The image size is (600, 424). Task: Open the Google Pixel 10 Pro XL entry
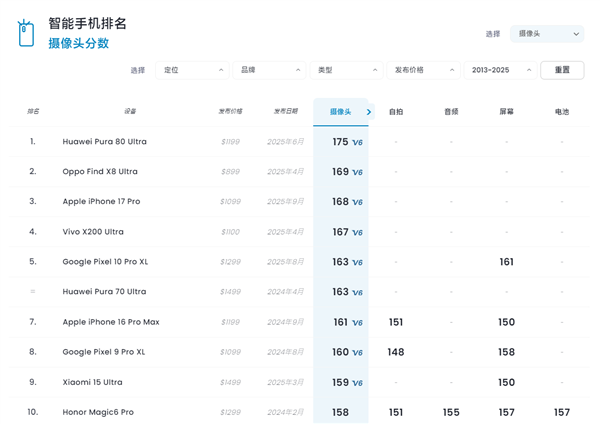click(x=105, y=262)
